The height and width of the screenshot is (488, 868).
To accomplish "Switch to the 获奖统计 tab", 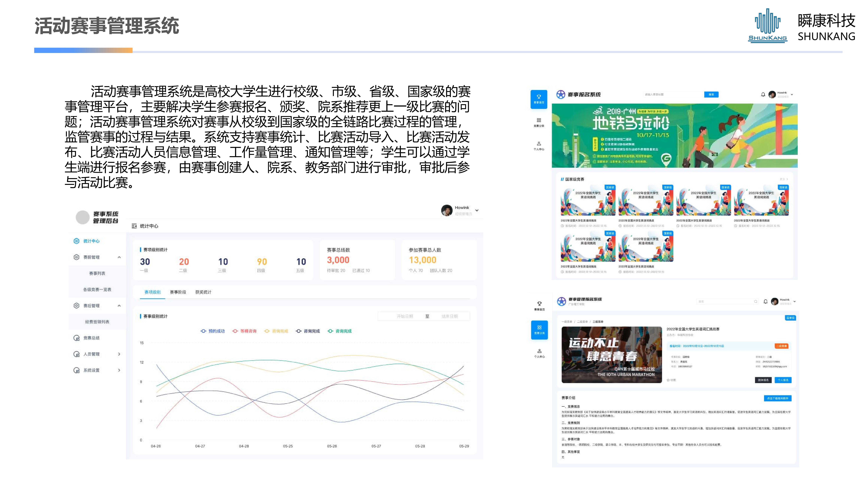I will point(203,292).
